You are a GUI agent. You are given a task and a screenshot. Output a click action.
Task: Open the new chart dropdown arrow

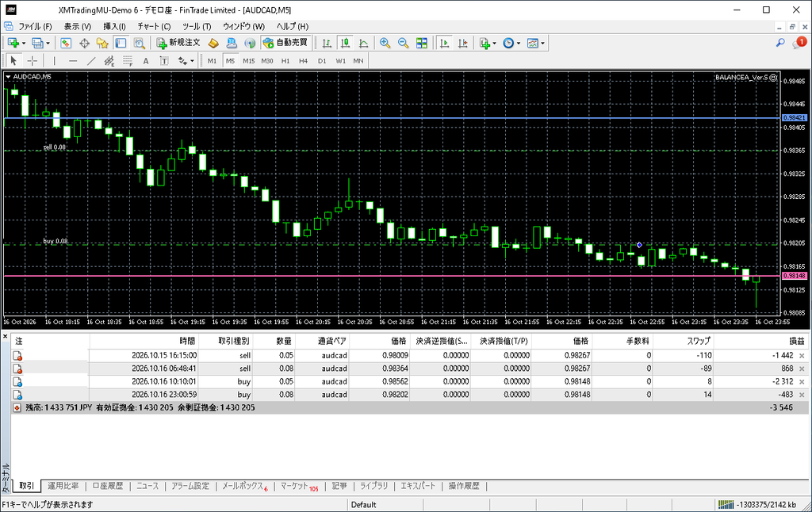[24, 44]
